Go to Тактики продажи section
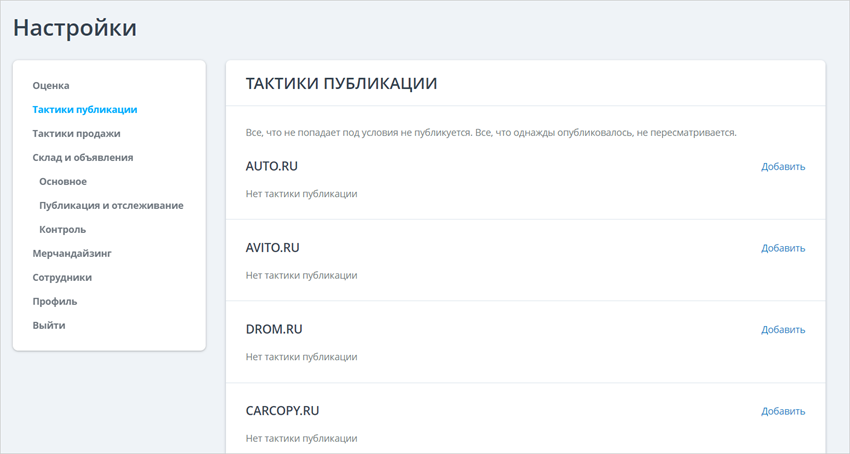Image resolution: width=850 pixels, height=454 pixels. tap(76, 133)
